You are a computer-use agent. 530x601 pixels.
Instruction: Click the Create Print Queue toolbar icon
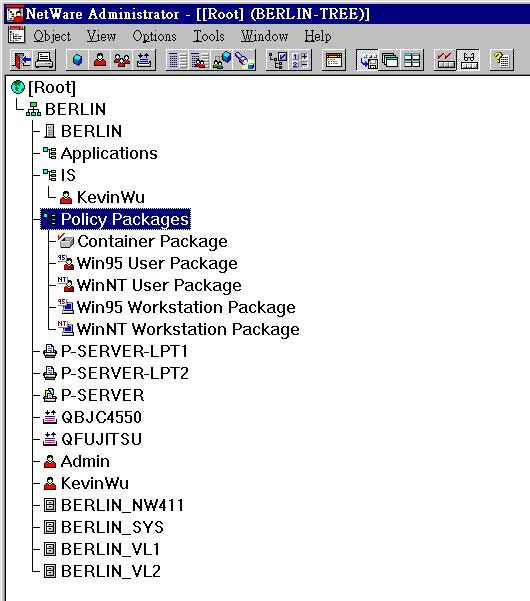click(x=144, y=60)
